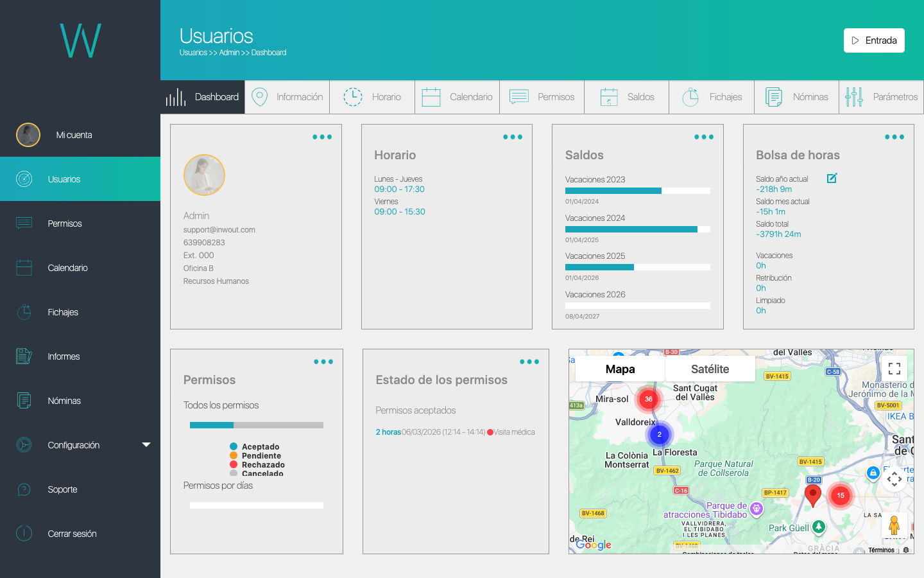
Task: Edit Bolsa de horas balance
Action: pyautogui.click(x=832, y=179)
